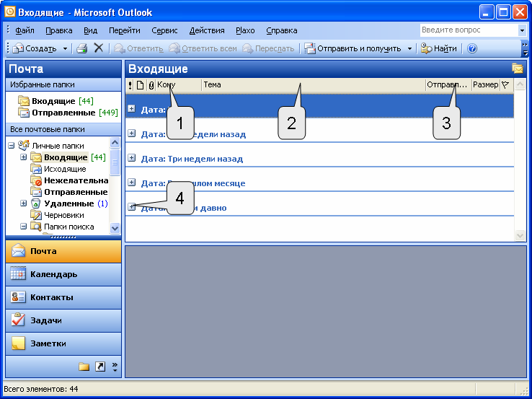Open the Вид menu
This screenshot has width=532, height=399.
click(x=91, y=30)
